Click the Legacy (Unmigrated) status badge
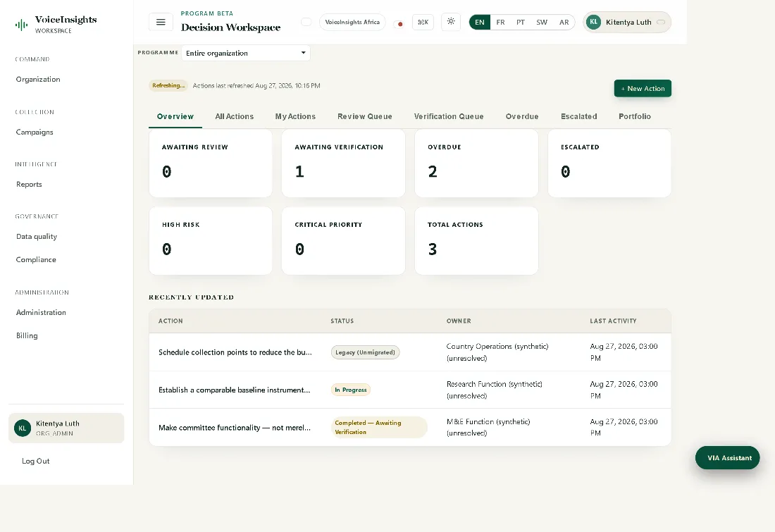Image resolution: width=775 pixels, height=532 pixels. click(x=365, y=352)
